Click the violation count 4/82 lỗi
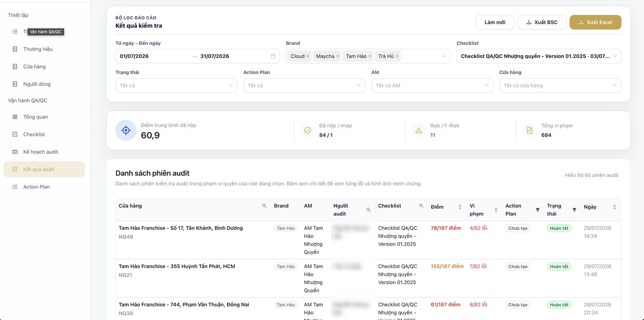This screenshot has height=320, width=644. click(479, 228)
